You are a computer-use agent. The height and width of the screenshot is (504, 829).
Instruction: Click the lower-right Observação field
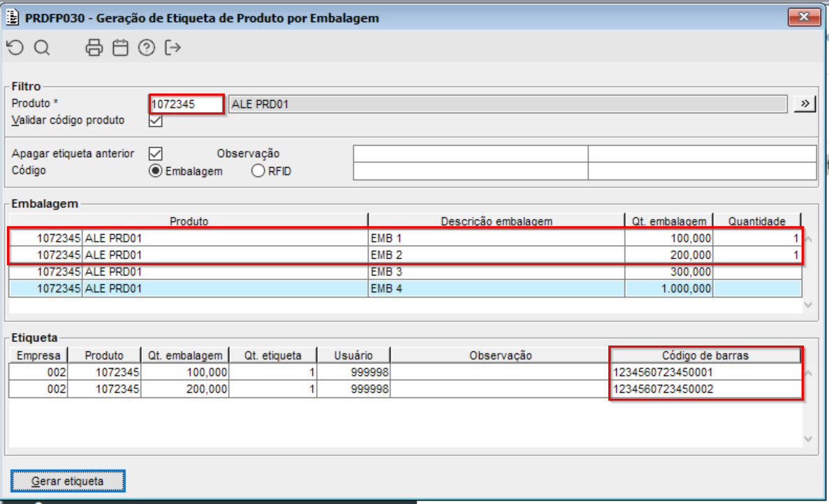[x=702, y=171]
